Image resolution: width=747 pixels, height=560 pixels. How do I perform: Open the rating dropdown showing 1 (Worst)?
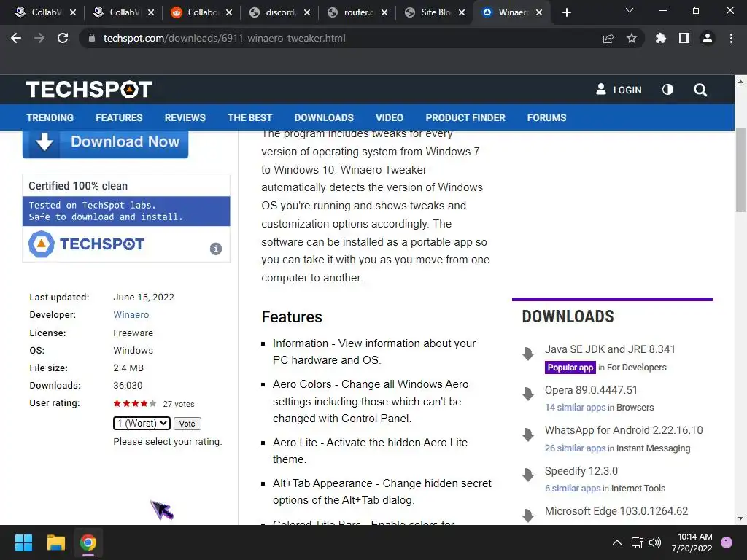142,423
